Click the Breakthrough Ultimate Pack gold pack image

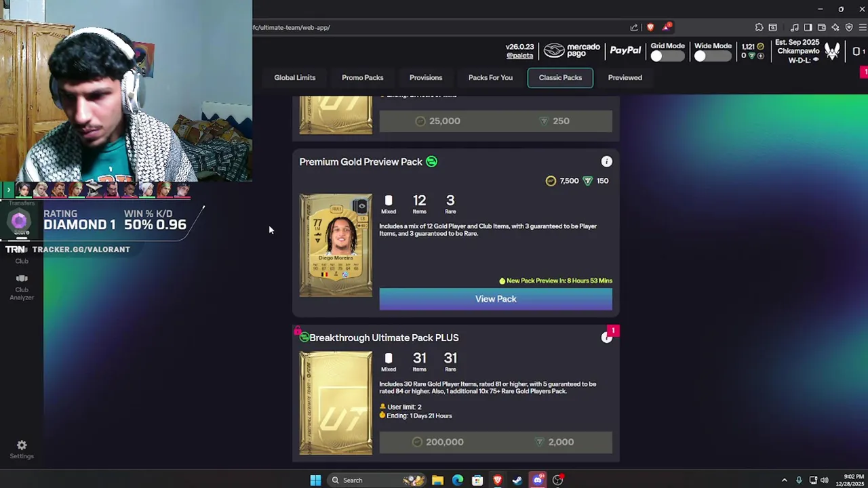336,403
